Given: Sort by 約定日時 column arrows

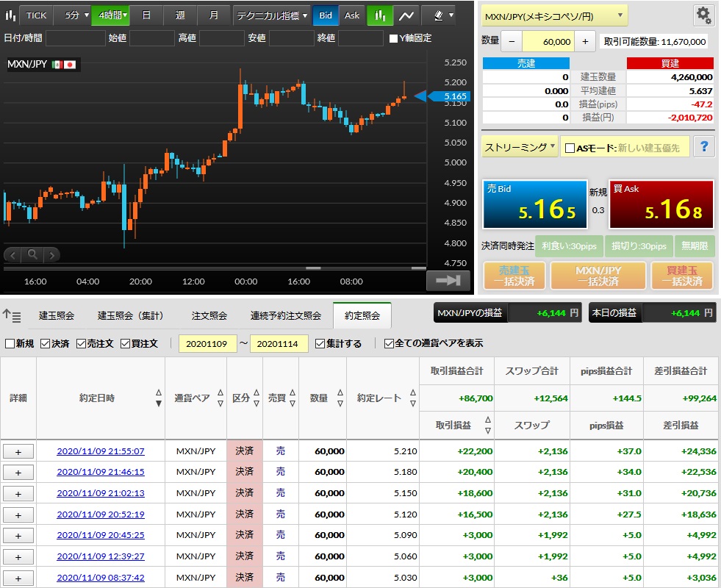Looking at the screenshot, I should [x=159, y=398].
